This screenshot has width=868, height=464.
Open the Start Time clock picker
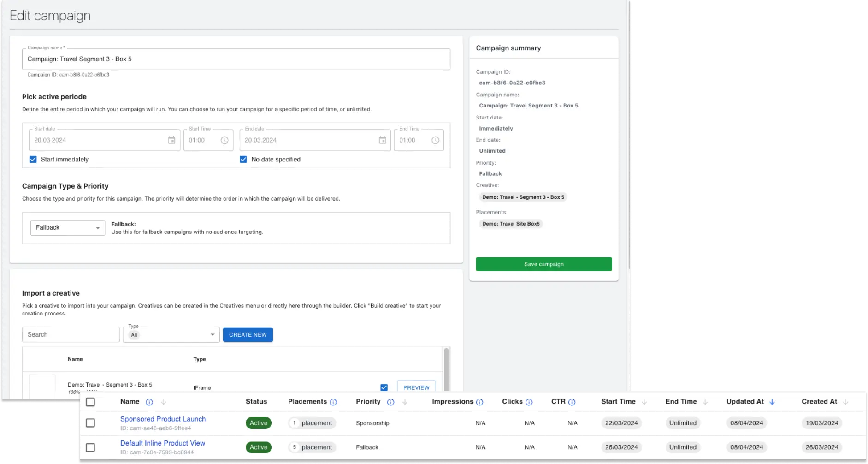point(224,140)
